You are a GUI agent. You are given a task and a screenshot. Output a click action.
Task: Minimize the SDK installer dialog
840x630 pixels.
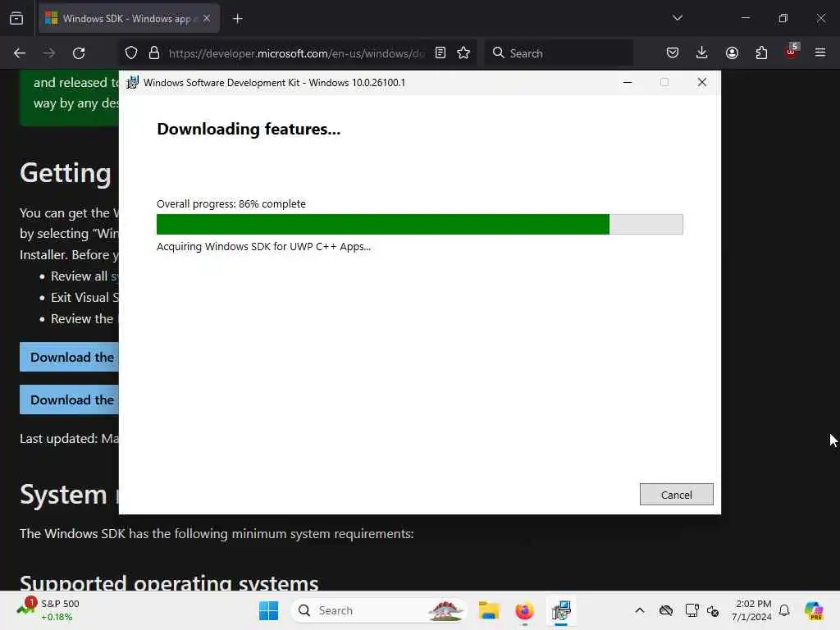coord(628,82)
